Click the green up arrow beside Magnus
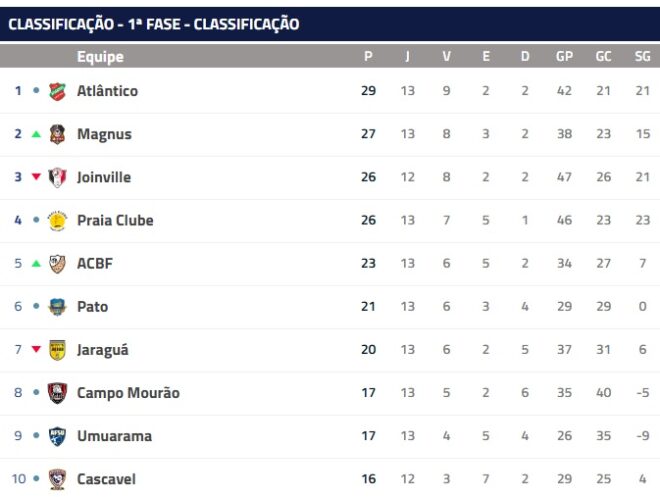Screen dimensions: 660x497 [x=36, y=134]
